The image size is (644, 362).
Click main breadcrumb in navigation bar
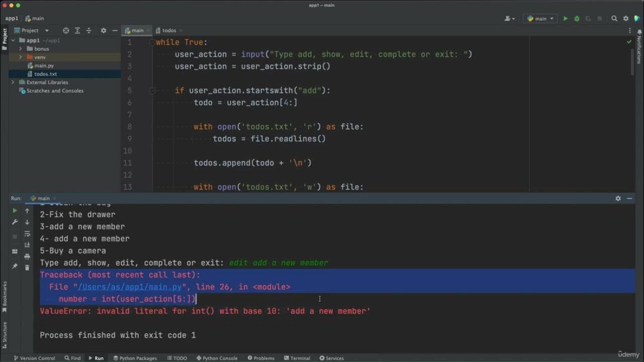pyautogui.click(x=35, y=19)
